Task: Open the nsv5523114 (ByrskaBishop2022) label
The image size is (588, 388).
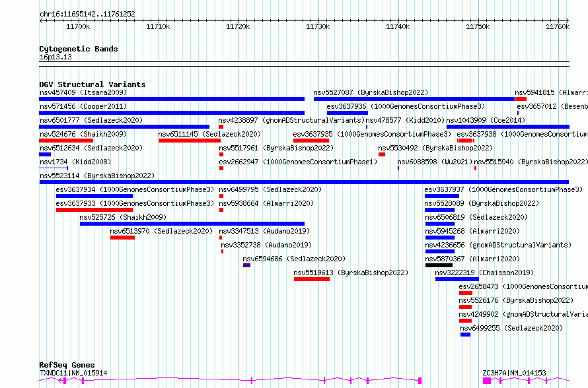Action: [96, 176]
